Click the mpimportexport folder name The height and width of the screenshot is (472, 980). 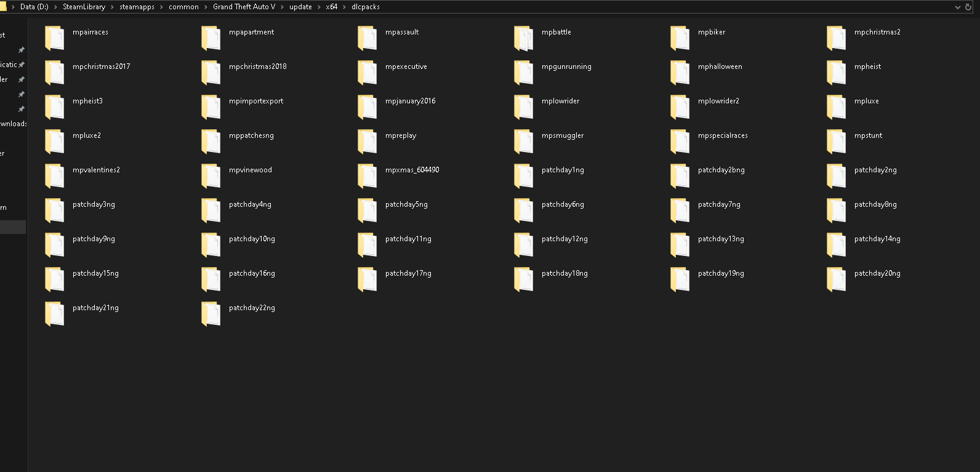click(x=256, y=101)
